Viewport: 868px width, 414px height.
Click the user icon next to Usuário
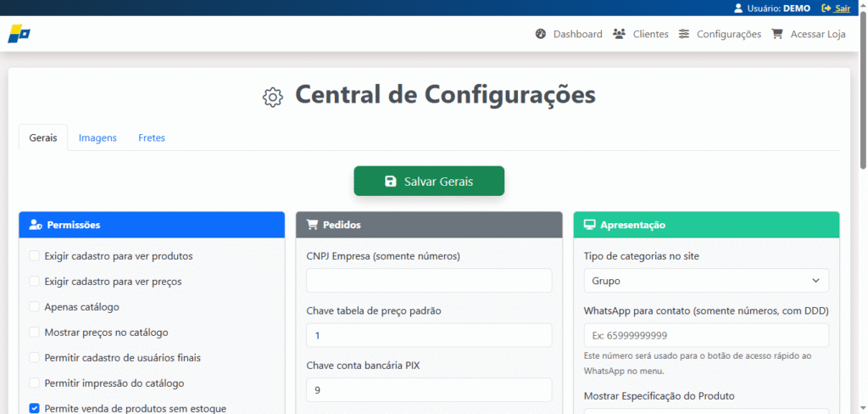pyautogui.click(x=737, y=8)
